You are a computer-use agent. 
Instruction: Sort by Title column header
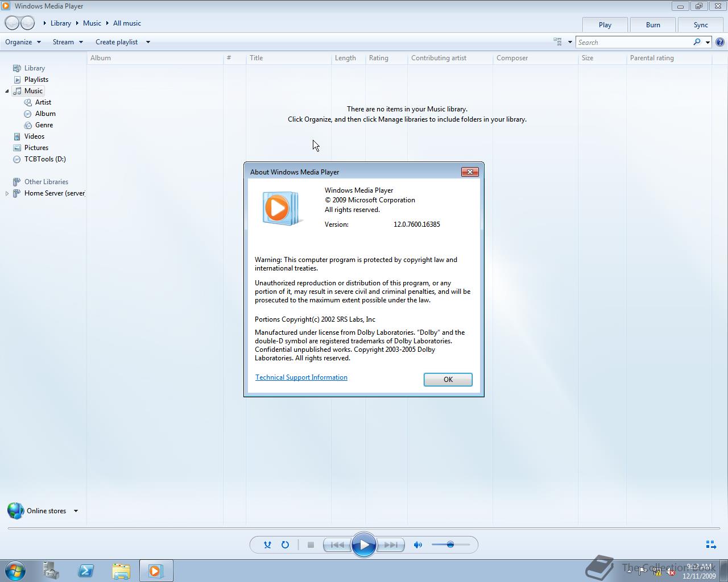[x=288, y=58]
